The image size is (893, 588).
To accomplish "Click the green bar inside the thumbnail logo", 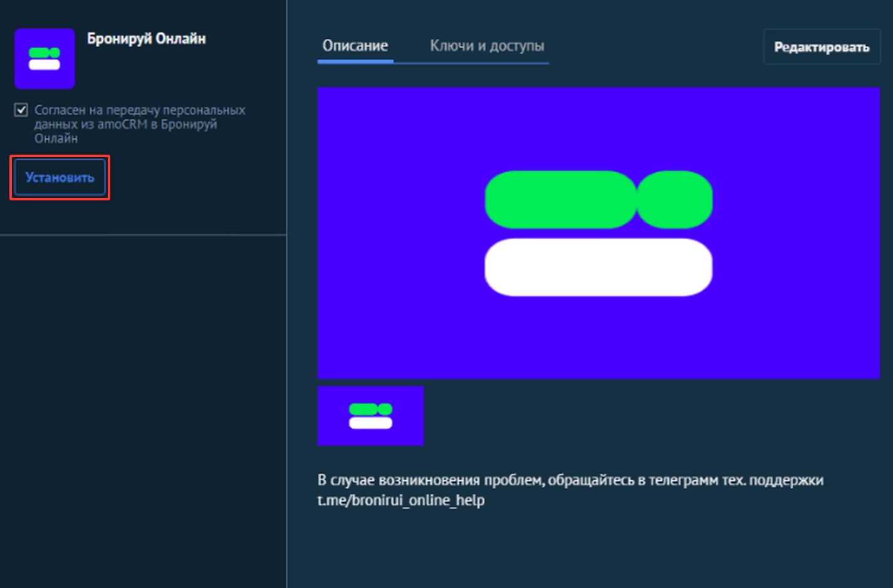I will point(370,409).
